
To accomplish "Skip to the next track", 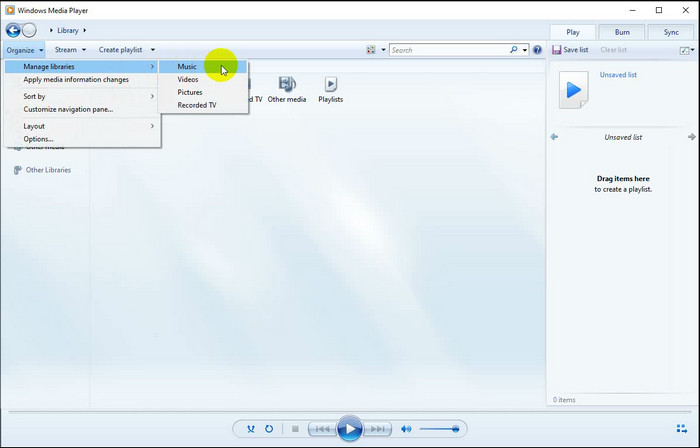I will coord(379,429).
